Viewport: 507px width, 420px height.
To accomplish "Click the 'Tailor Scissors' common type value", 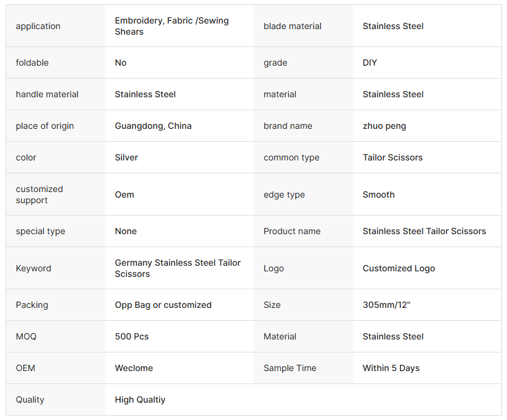I will tap(392, 157).
